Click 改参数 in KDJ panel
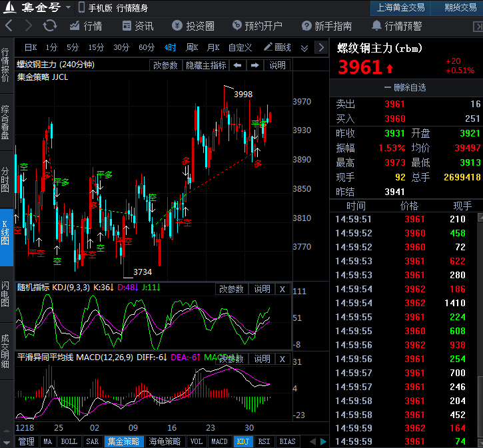Viewport: 483px width, 448px height. pos(231,289)
